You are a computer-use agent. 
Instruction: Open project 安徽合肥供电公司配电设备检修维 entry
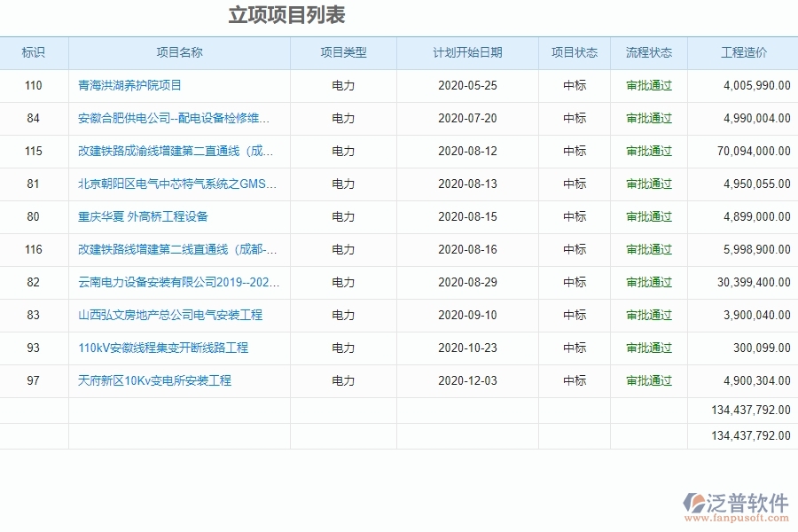coord(174,118)
